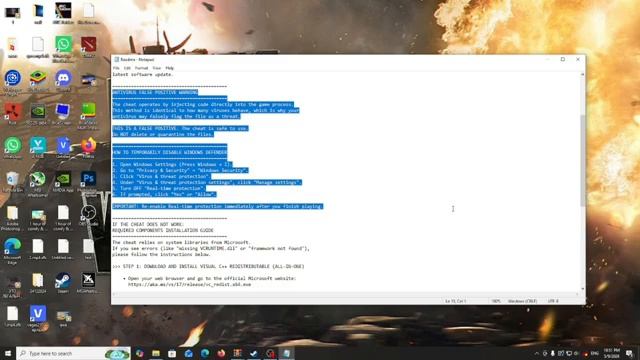
Task: Open the Steam desktop shortcut
Action: (63, 283)
